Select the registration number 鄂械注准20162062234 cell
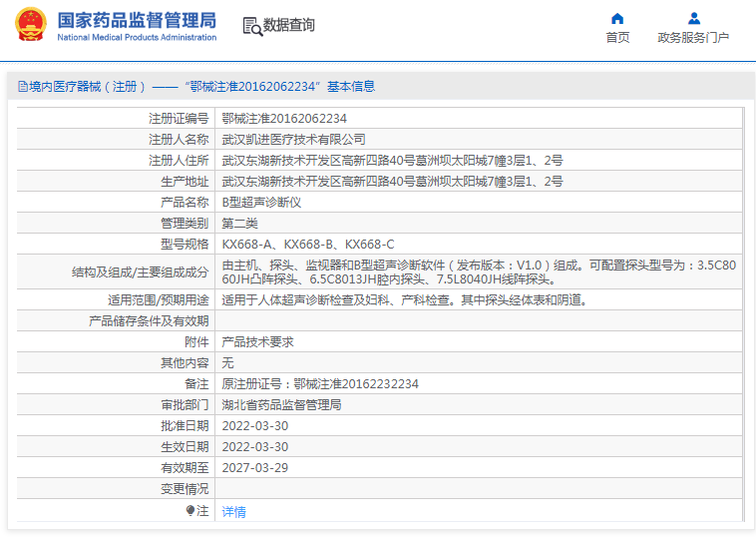756x538 pixels. (284, 118)
